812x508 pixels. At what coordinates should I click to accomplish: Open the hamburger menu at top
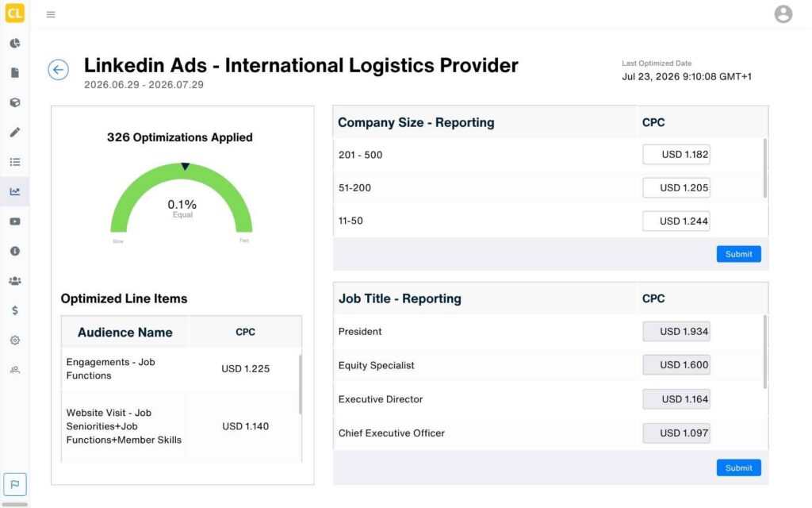(x=51, y=14)
